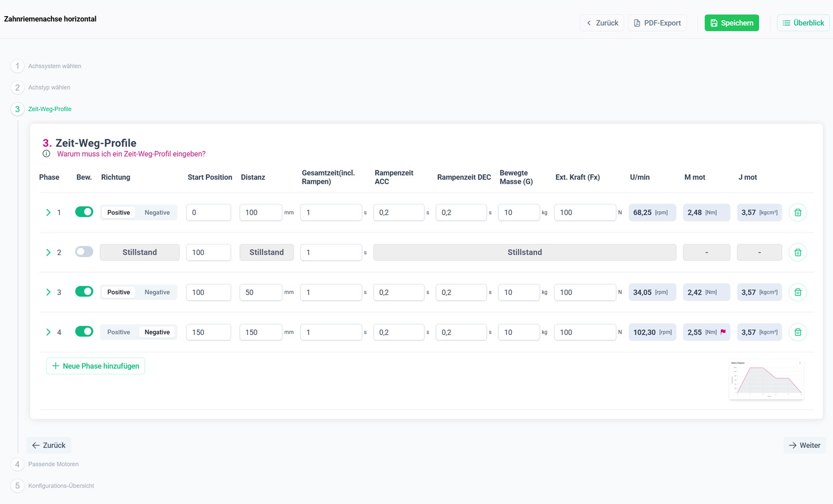Turn off movement toggle for phase 4
This screenshot has height=504, width=833.
(x=84, y=332)
